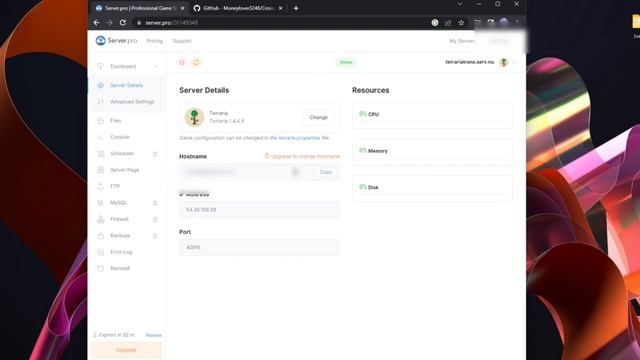The width and height of the screenshot is (640, 360).
Task: Click the Firewall icon
Action: pos(100,219)
